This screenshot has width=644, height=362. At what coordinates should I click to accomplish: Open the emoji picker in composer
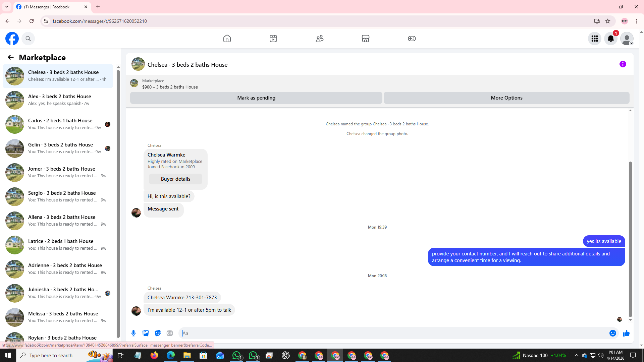pos(612,333)
